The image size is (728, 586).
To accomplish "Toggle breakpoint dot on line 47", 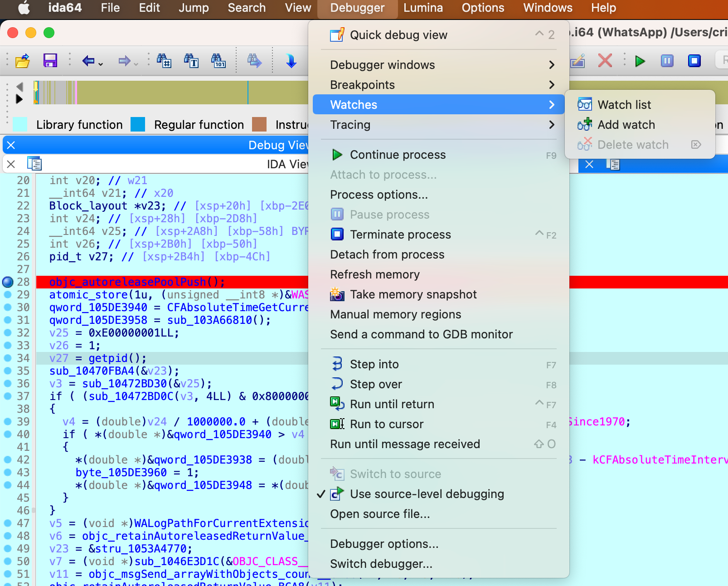I will [8, 523].
